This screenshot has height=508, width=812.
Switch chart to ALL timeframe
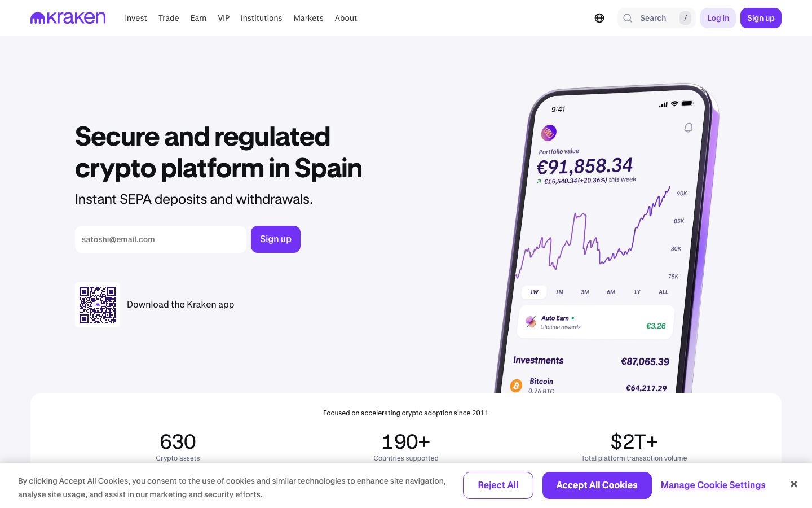pos(663,292)
